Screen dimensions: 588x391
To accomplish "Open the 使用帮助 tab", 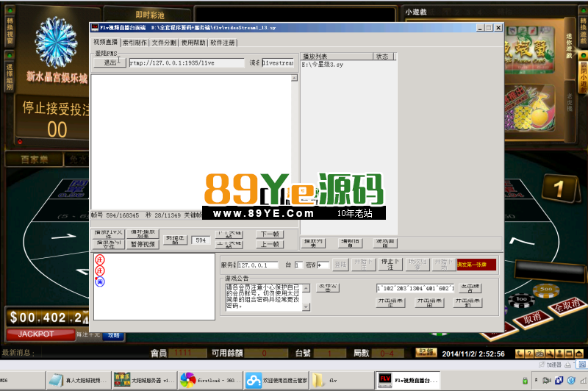I will 193,43.
